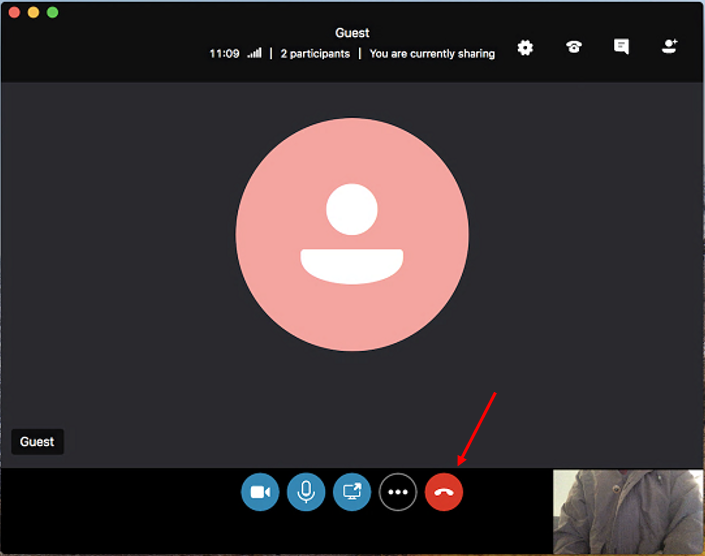Click the '2 participants' text

point(315,54)
